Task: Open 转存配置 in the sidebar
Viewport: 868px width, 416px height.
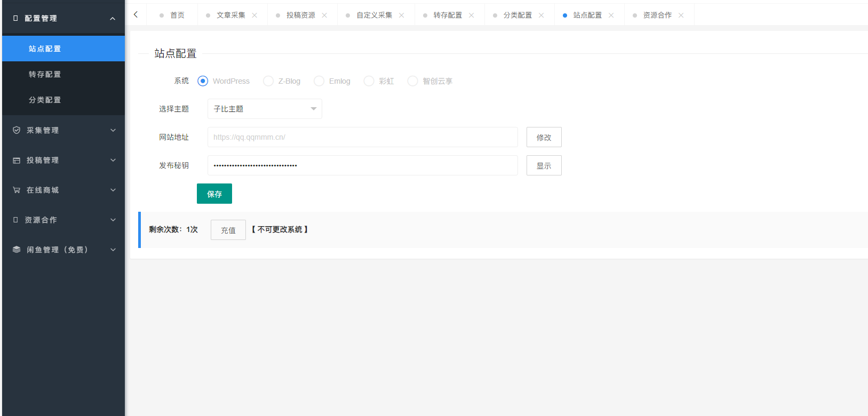Action: (45, 74)
